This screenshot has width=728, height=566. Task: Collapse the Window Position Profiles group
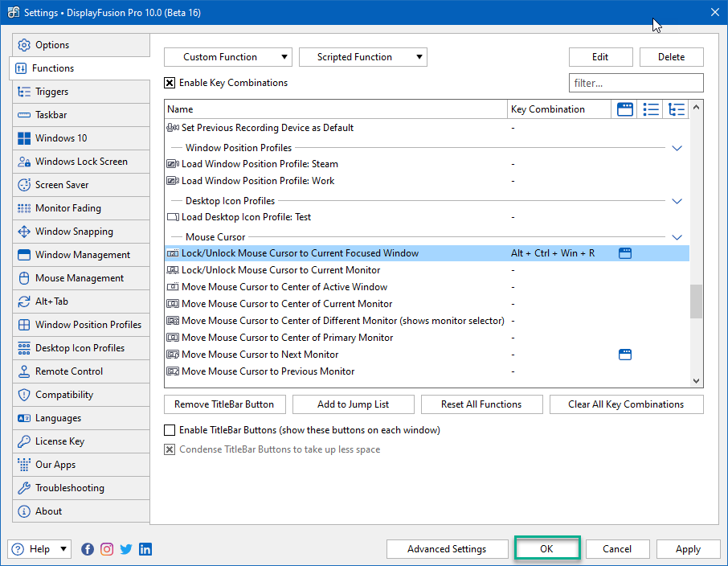677,148
